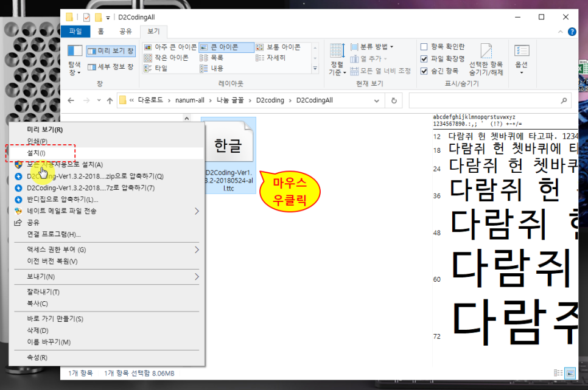Screen dimensions: 588x390
Task: Click the 다운로드 breadcrumb in address bar
Action: click(150, 100)
